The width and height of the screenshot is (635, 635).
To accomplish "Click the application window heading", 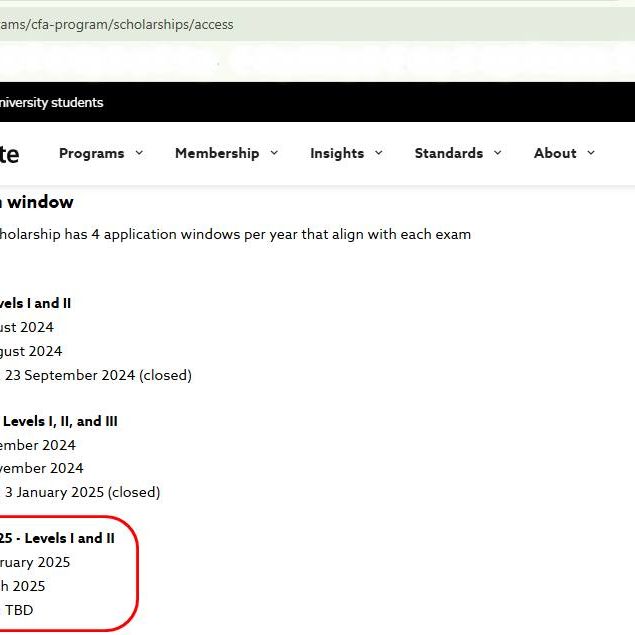I will pos(37,202).
